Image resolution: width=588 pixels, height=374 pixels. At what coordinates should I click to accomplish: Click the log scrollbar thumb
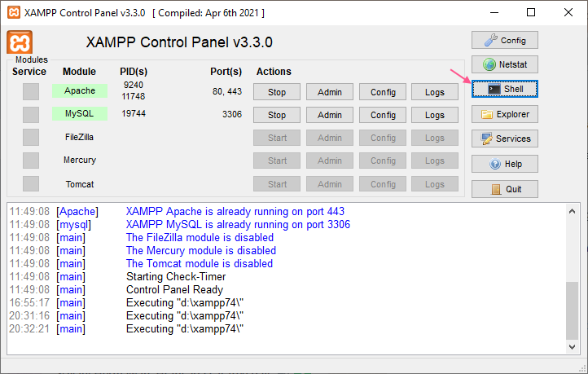[x=572, y=310]
